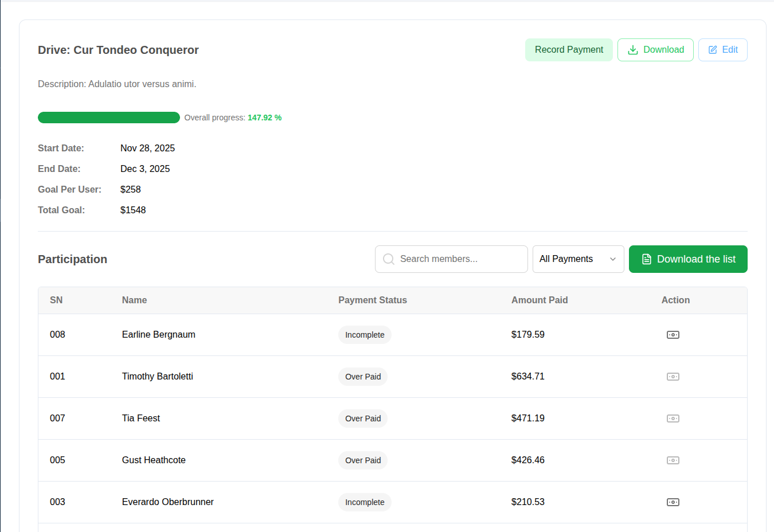This screenshot has width=774, height=532.
Task: Click payment icon in Tia Feest row
Action: click(x=673, y=418)
